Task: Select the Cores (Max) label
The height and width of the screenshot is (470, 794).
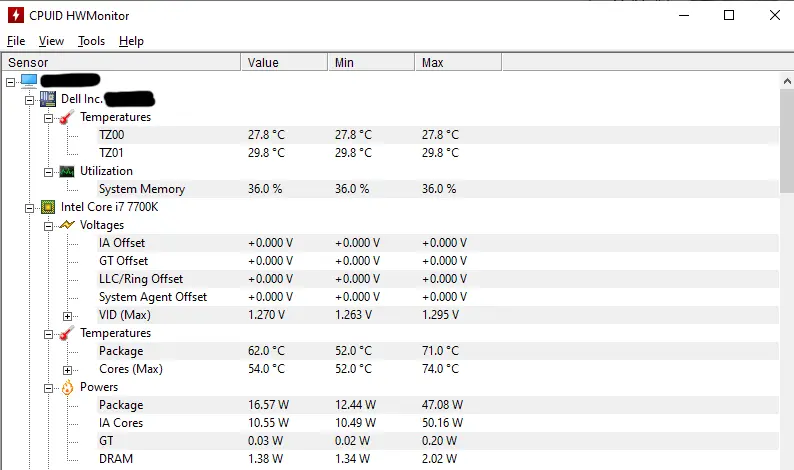Action: point(131,369)
